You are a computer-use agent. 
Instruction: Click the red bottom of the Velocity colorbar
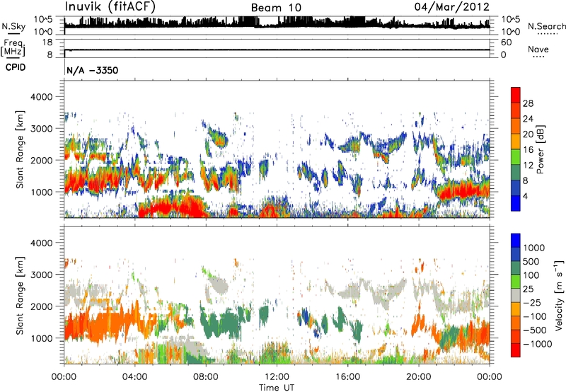516,350
